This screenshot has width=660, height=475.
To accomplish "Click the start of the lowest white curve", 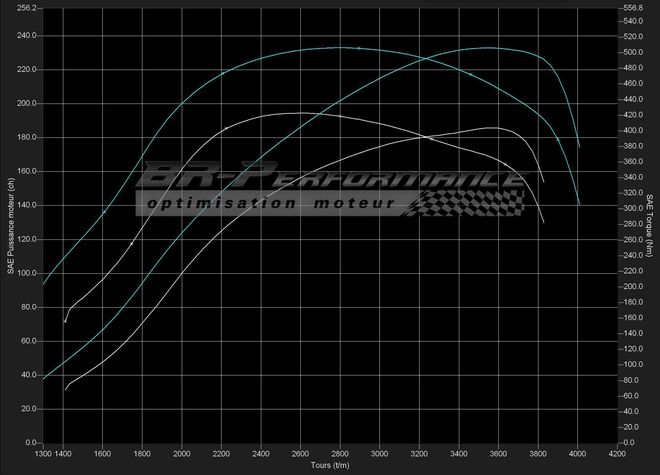I will (65, 389).
